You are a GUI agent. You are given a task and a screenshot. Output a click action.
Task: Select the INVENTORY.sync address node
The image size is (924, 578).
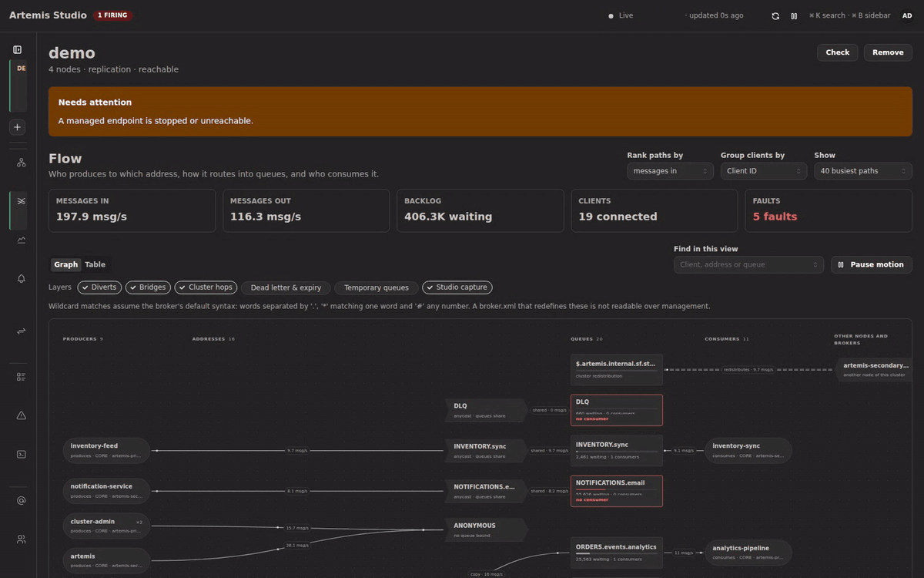tap(487, 450)
